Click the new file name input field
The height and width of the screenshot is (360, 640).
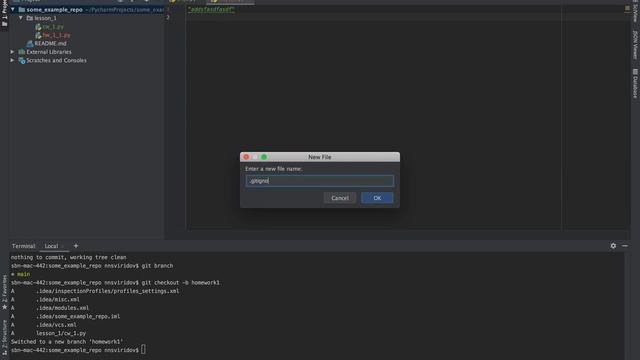pyautogui.click(x=320, y=181)
